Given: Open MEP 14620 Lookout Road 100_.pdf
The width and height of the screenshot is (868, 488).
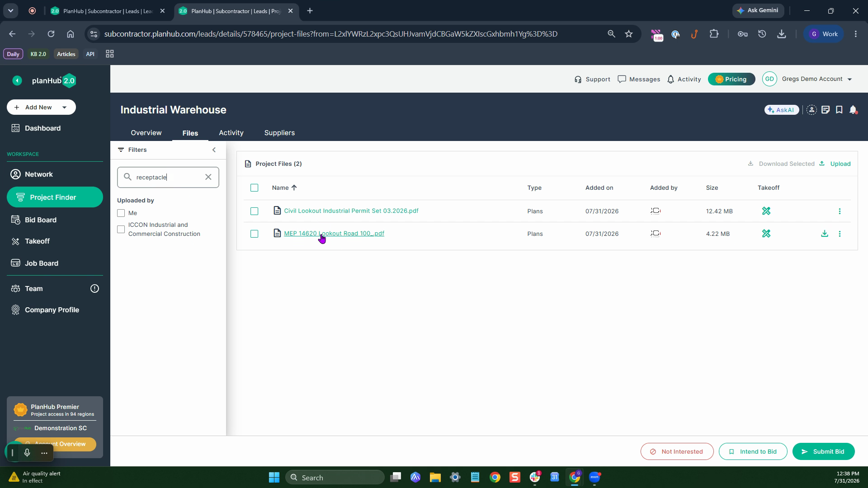Looking at the screenshot, I should tap(334, 234).
